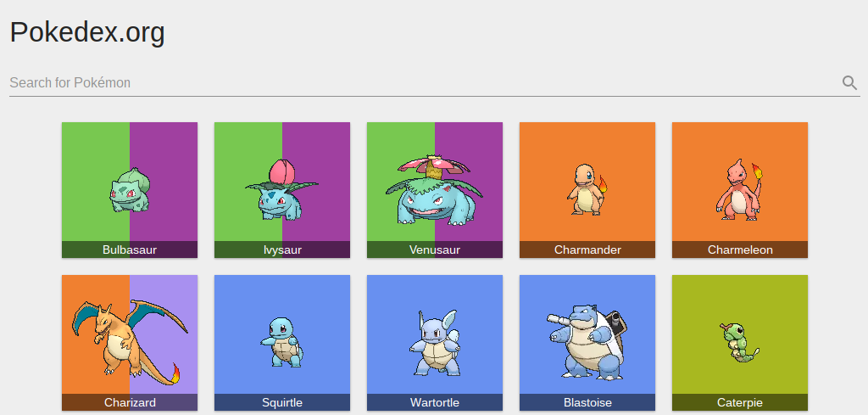
Task: Click the Pokedex.org site title
Action: 87,33
